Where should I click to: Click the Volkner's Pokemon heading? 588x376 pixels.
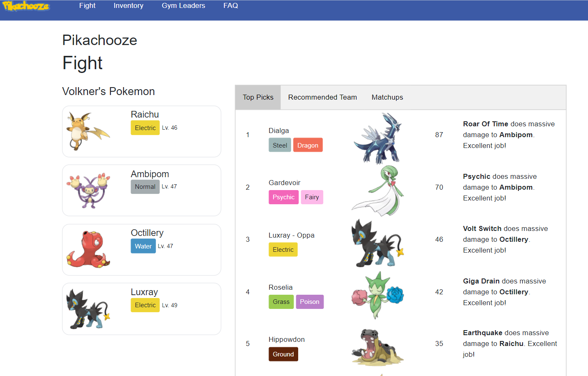click(x=108, y=91)
